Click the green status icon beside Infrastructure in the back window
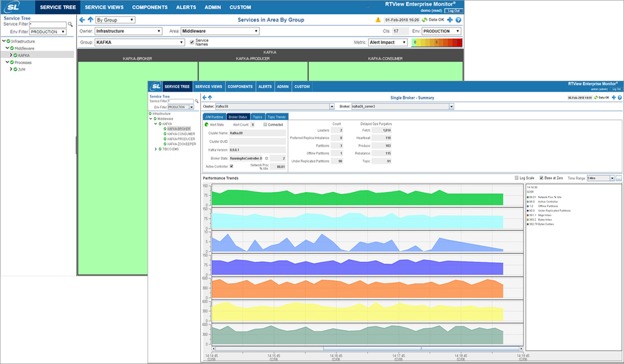Image resolution: width=624 pixels, height=364 pixels. pyautogui.click(x=9, y=41)
